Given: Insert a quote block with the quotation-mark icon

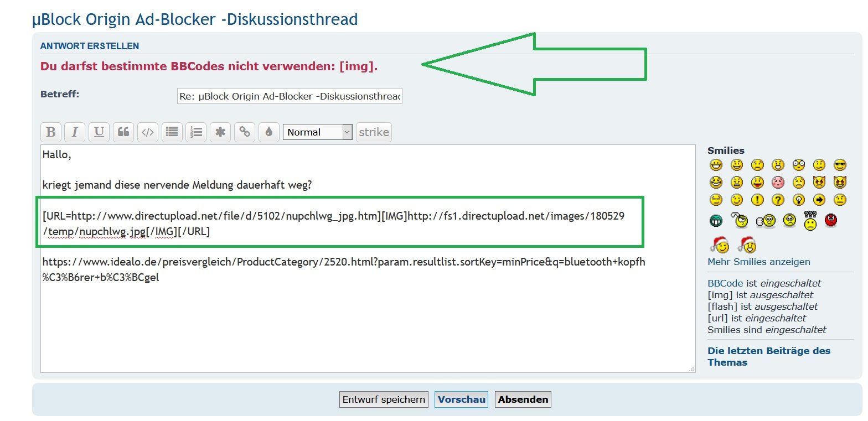Looking at the screenshot, I should pyautogui.click(x=123, y=132).
